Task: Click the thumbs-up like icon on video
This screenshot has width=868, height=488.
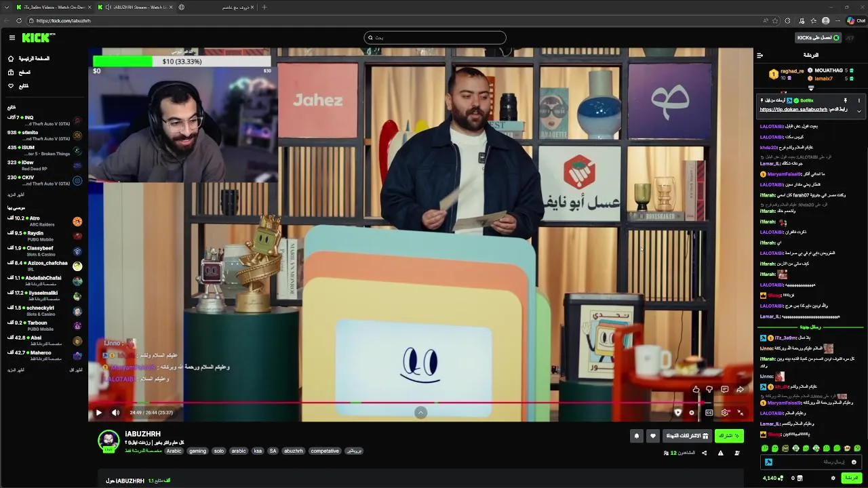Action: (x=696, y=389)
